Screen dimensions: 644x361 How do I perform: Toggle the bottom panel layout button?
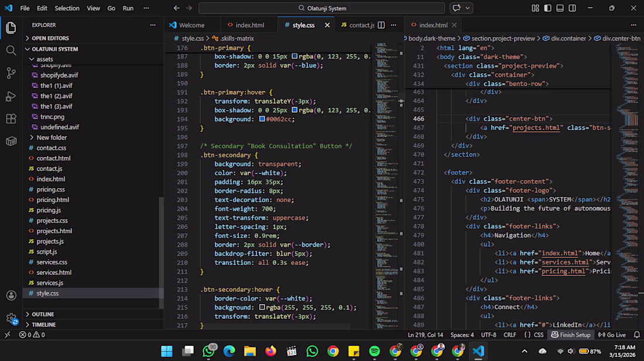click(560, 8)
